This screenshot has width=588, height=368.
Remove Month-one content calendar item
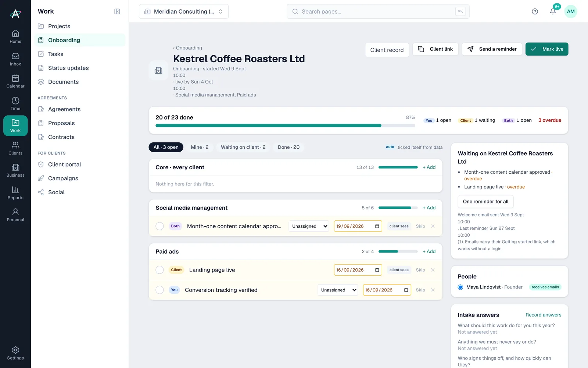coord(433,226)
